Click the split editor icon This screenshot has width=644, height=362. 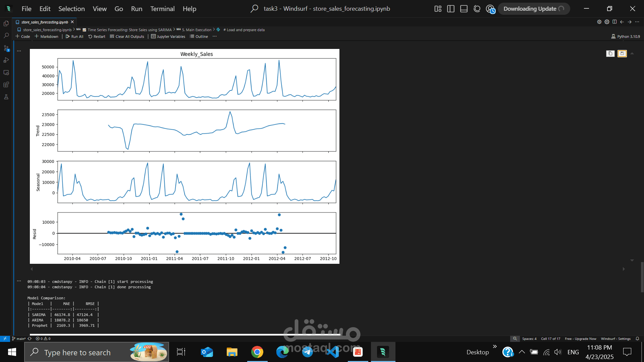click(614, 22)
